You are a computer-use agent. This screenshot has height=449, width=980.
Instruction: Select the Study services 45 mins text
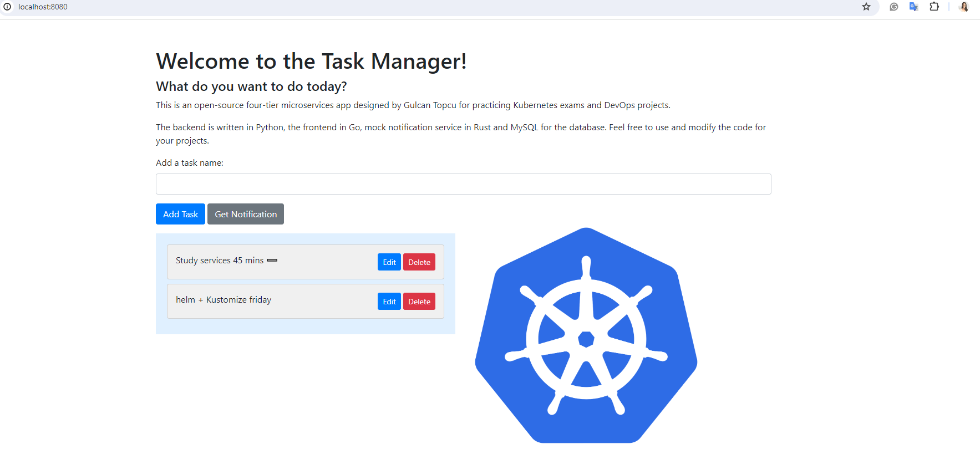(220, 261)
